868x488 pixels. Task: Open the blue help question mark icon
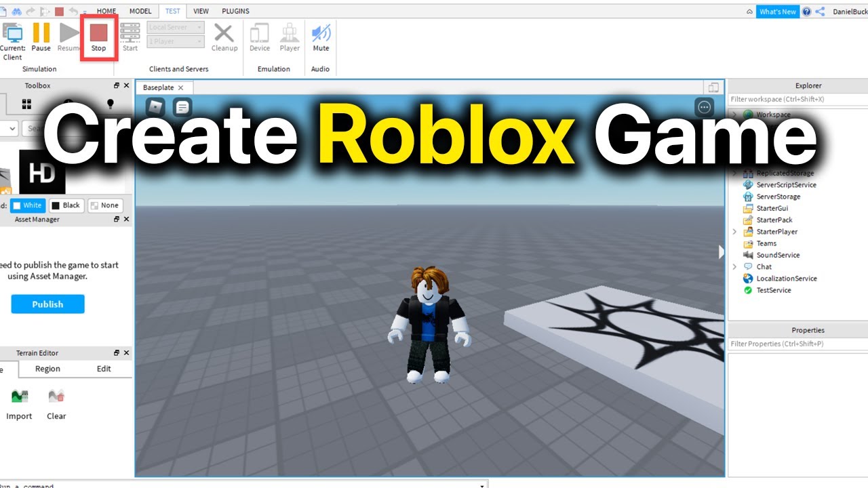(806, 12)
